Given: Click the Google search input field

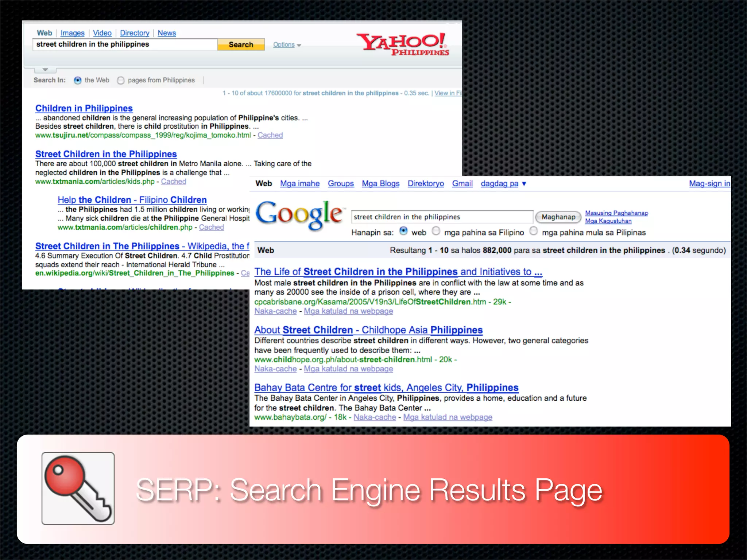Looking at the screenshot, I should coord(442,217).
